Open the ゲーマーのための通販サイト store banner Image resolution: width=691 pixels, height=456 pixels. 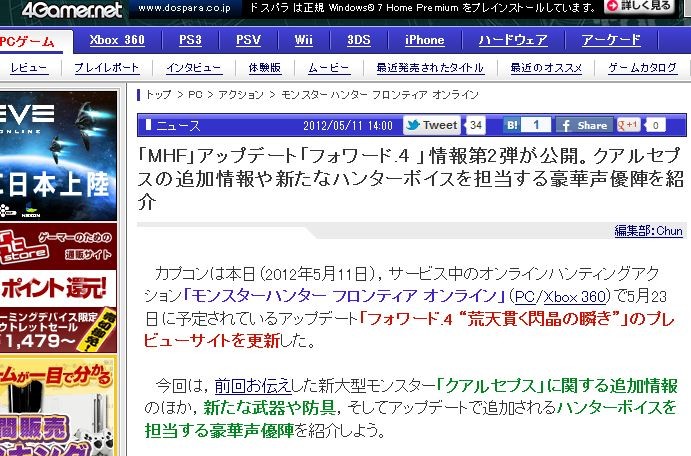[58, 247]
